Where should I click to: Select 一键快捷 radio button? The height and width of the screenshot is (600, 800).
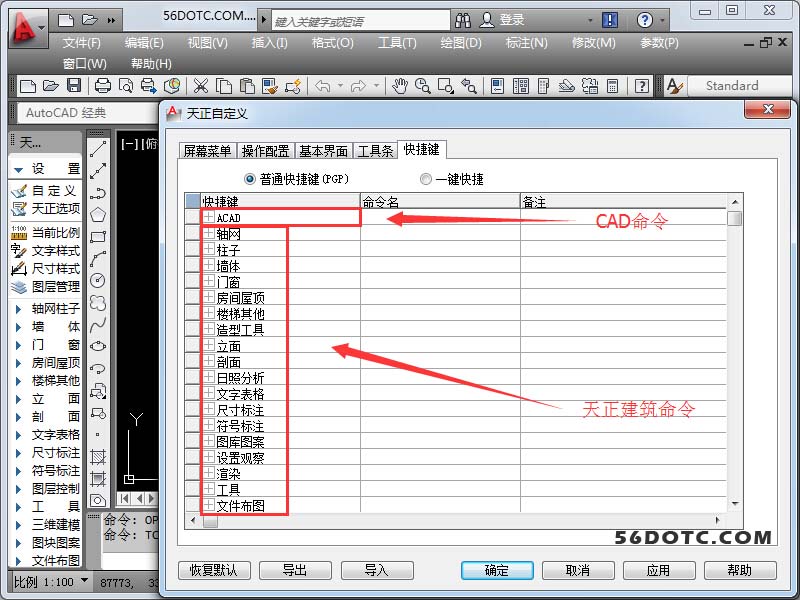(426, 179)
